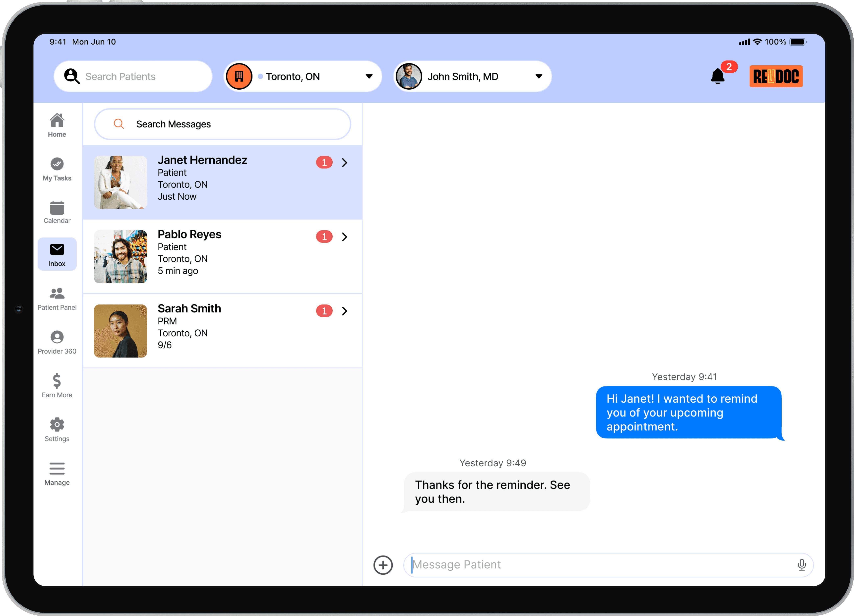Open Pablo Reyes conversation chevron
This screenshot has height=616, width=854.
pos(344,237)
